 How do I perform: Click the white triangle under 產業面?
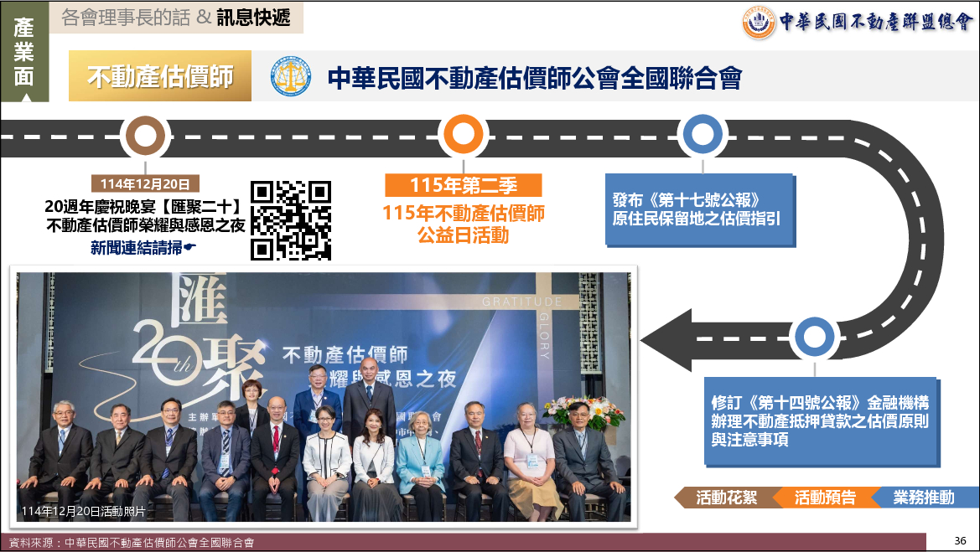25,96
